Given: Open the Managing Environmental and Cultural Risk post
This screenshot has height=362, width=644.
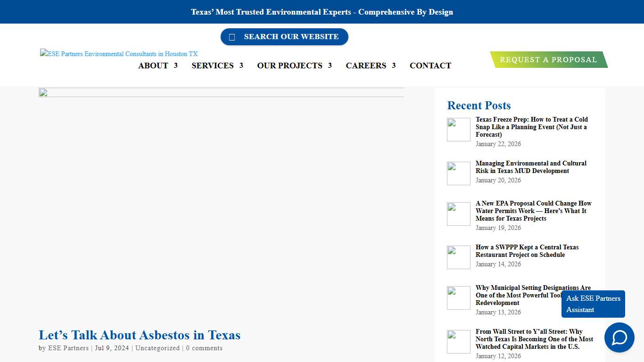Looking at the screenshot, I should 531,167.
